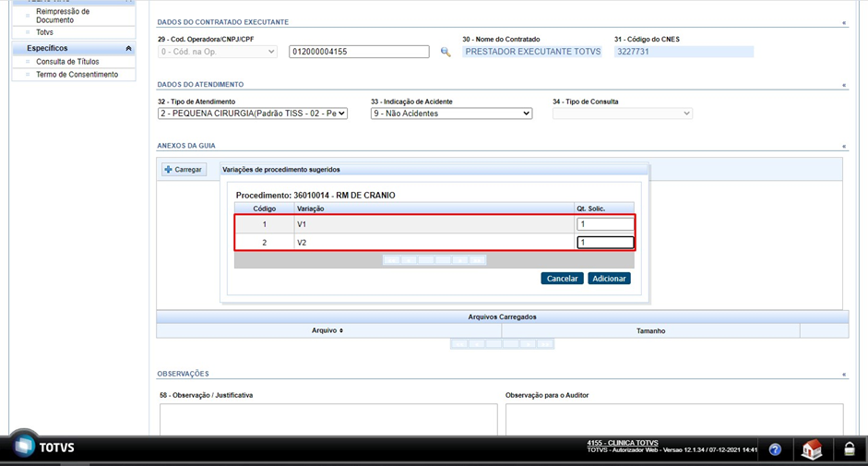The height and width of the screenshot is (466, 868).
Task: Collapse the Específicos sidebar section
Action: [x=128, y=49]
